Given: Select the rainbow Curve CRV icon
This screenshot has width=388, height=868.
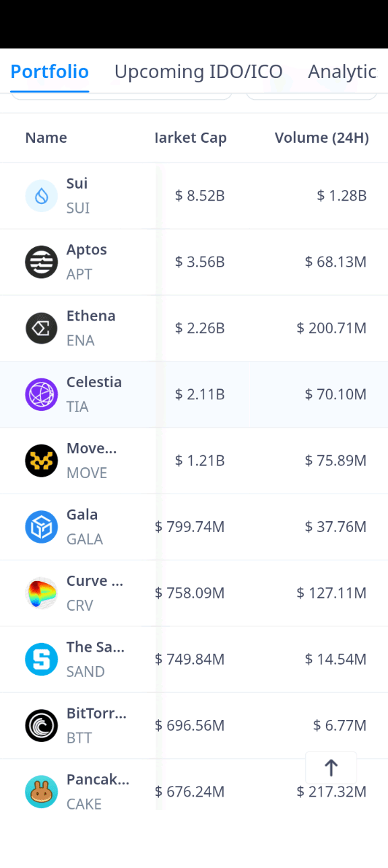Looking at the screenshot, I should tap(42, 593).
